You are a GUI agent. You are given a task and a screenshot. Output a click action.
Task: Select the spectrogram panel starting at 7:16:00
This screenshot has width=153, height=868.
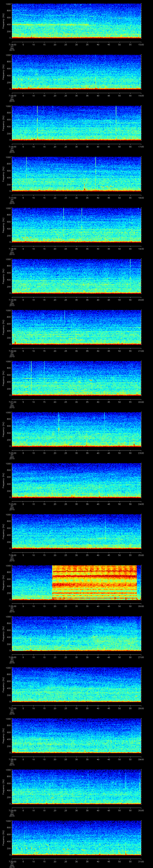pos(76,123)
